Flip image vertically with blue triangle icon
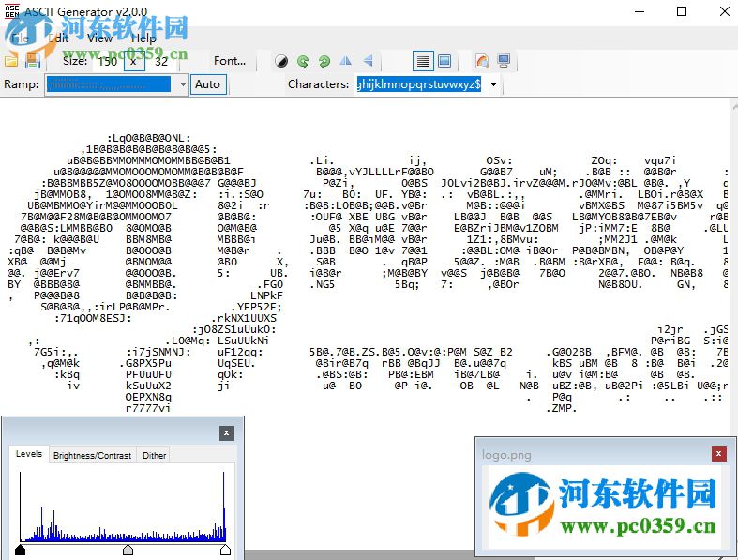738x560 pixels. [x=368, y=61]
